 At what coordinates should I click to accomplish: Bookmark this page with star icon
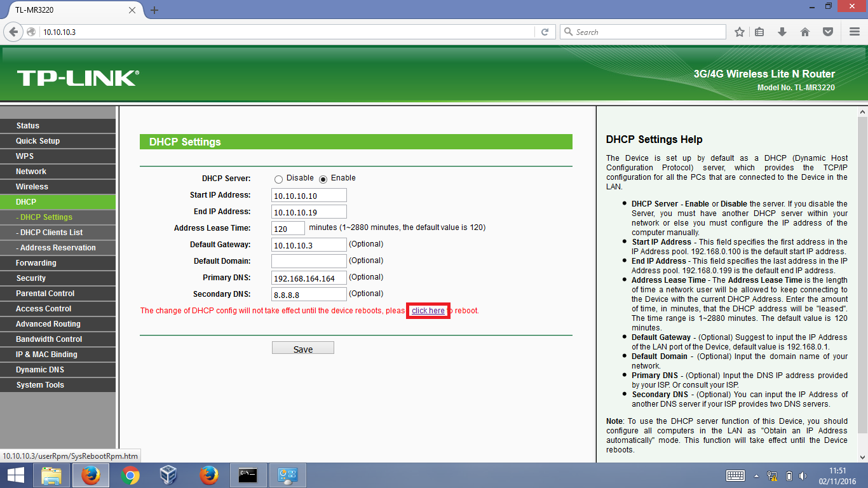[x=739, y=32]
